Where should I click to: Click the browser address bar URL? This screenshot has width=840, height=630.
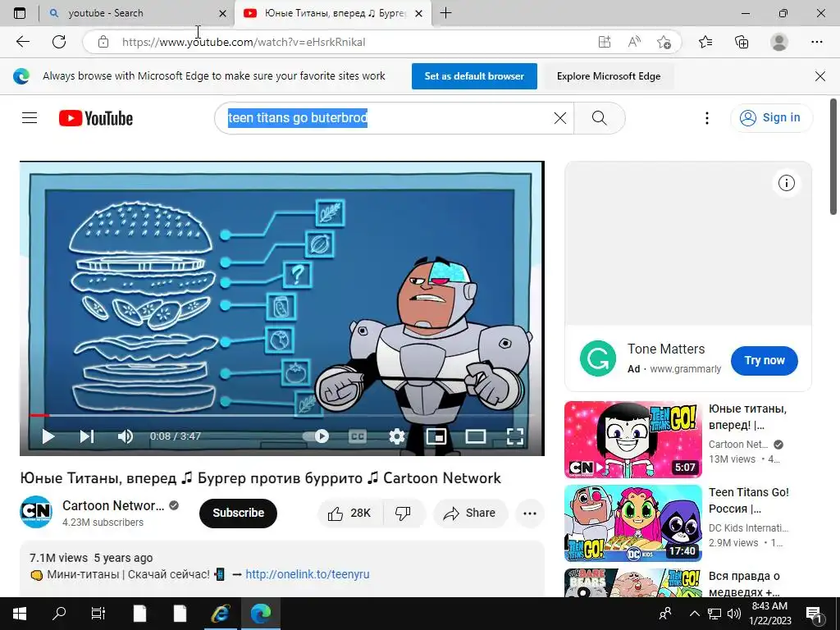click(x=244, y=42)
